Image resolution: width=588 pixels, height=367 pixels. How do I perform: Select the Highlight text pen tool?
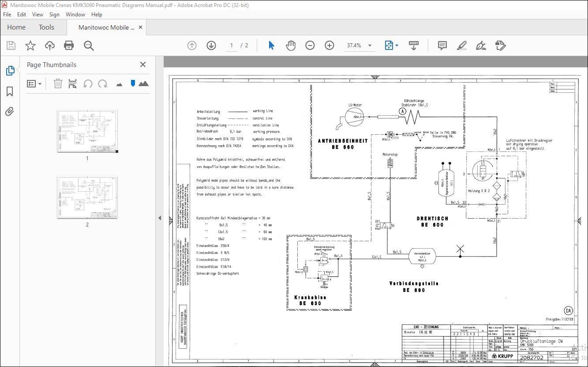(462, 45)
